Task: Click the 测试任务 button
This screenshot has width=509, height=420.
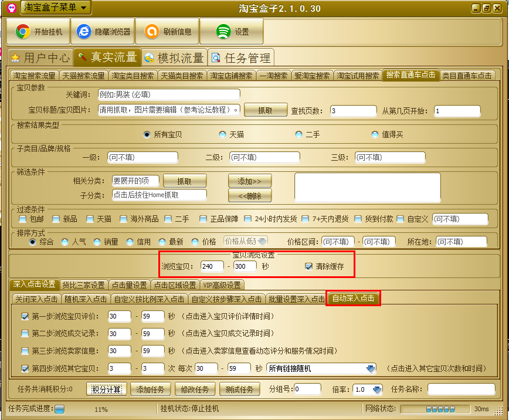Action: click(239, 389)
